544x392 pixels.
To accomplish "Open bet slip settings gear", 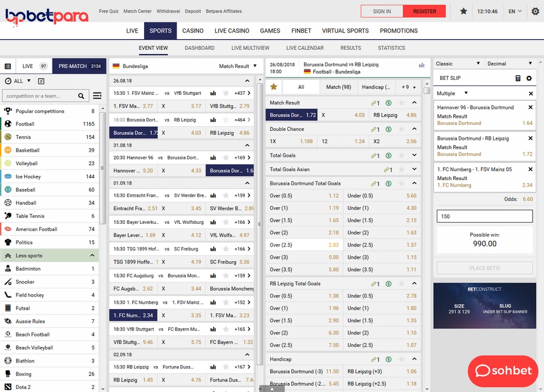I will [529, 78].
